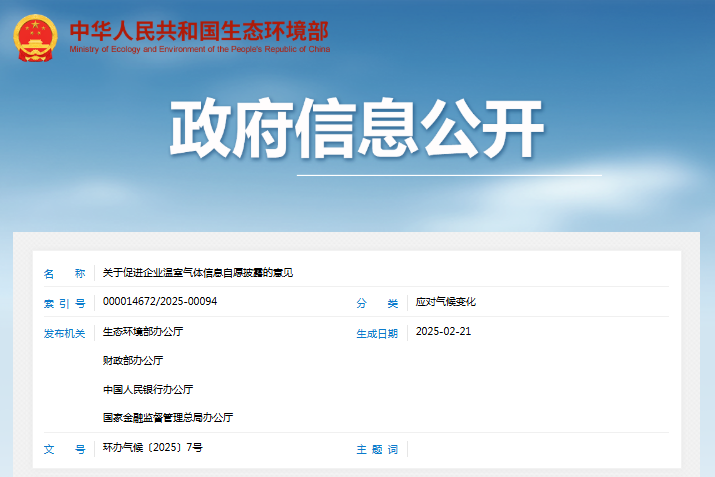The image size is (715, 477).
Task: Select the document title 关于促进企业温室气体信息自愿披露的意见
Action: [x=198, y=273]
